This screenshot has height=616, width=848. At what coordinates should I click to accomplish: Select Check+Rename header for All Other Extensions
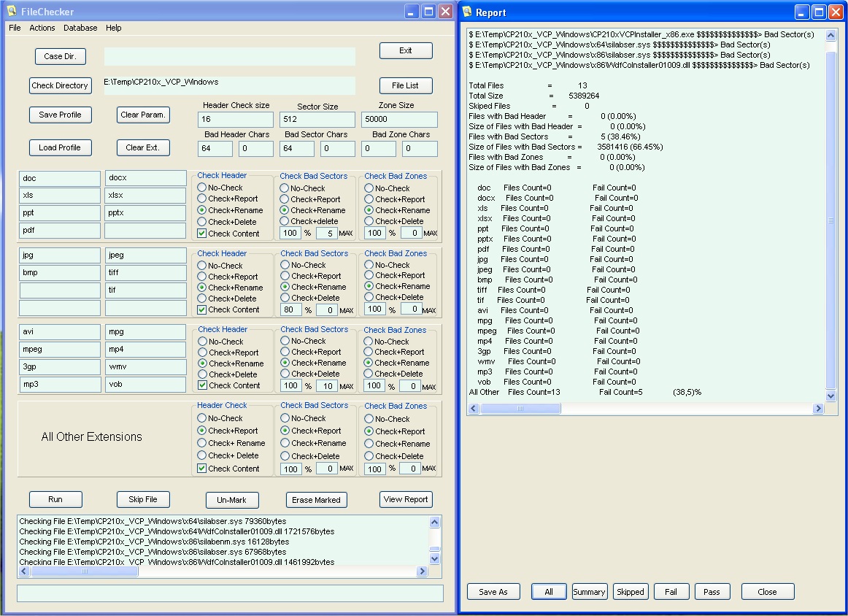pos(202,443)
